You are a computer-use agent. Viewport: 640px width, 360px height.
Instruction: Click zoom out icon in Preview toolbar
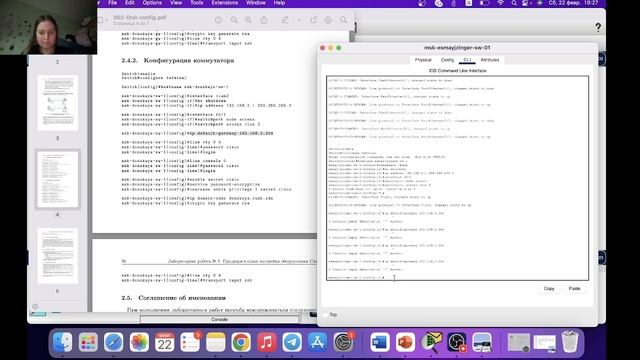tap(234, 20)
